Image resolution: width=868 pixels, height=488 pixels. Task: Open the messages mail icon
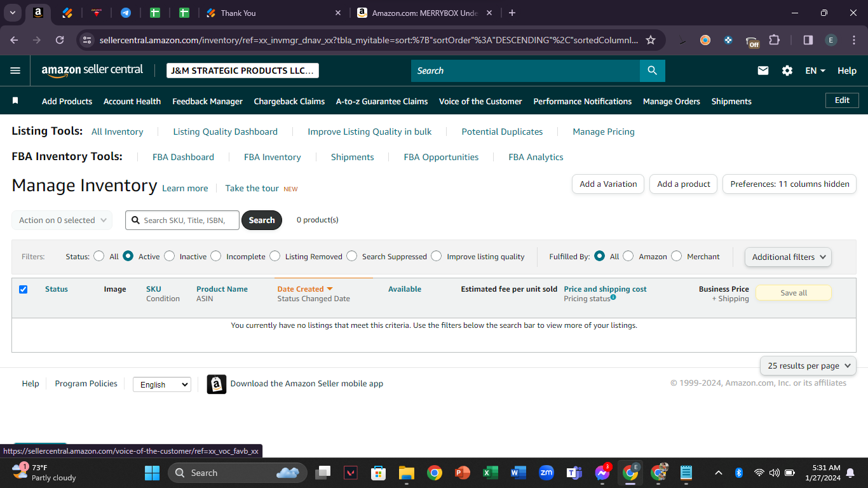[763, 71]
